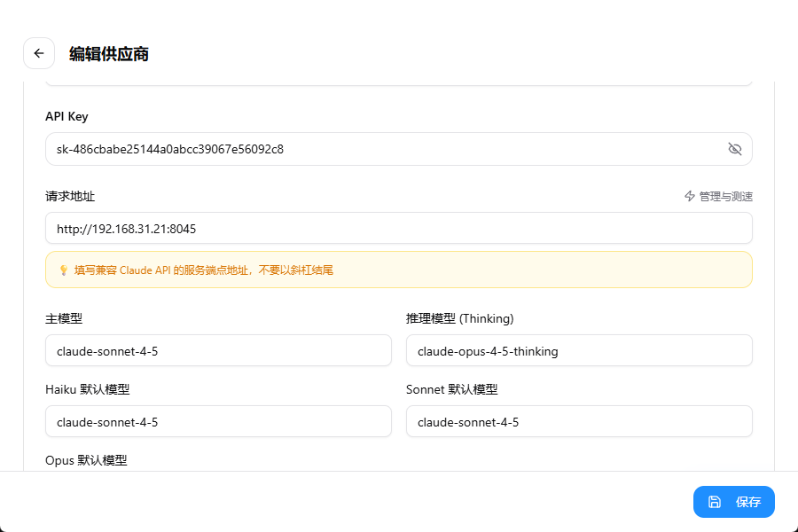Select the 主模型 input with claude-sonnet-4-5
This screenshot has height=532, width=798.
point(218,350)
